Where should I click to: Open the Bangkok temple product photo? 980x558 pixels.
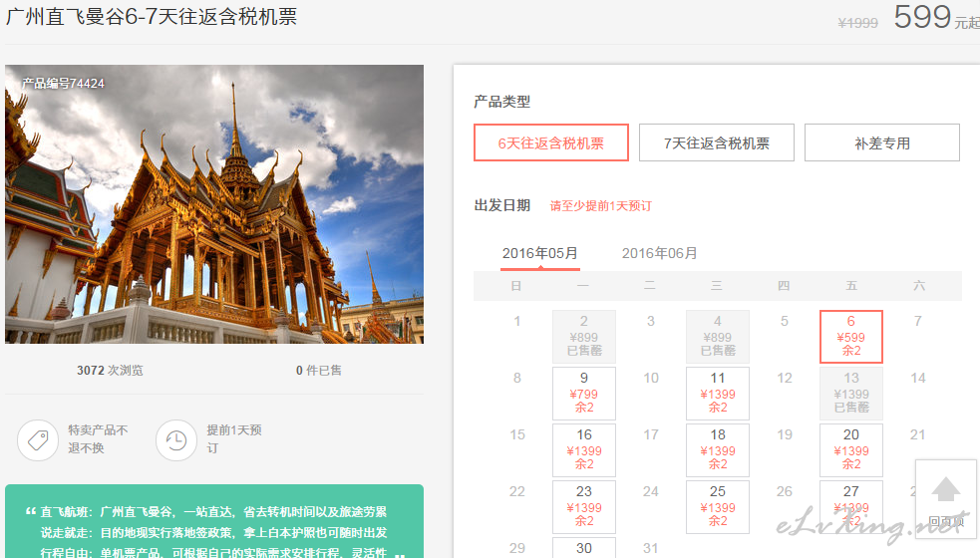point(214,203)
